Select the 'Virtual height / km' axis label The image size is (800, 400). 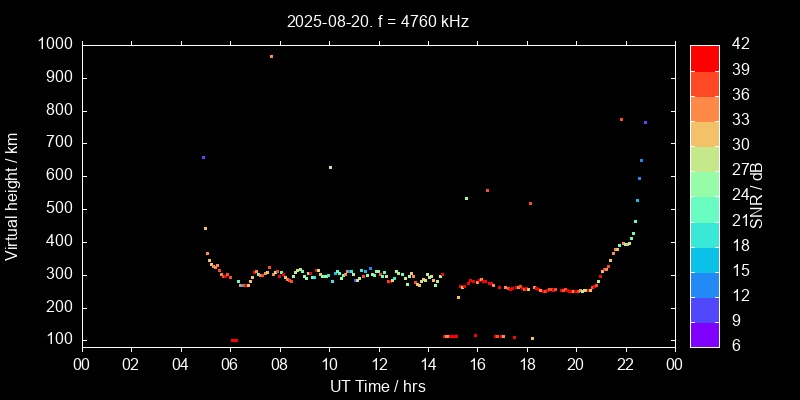click(x=12, y=196)
